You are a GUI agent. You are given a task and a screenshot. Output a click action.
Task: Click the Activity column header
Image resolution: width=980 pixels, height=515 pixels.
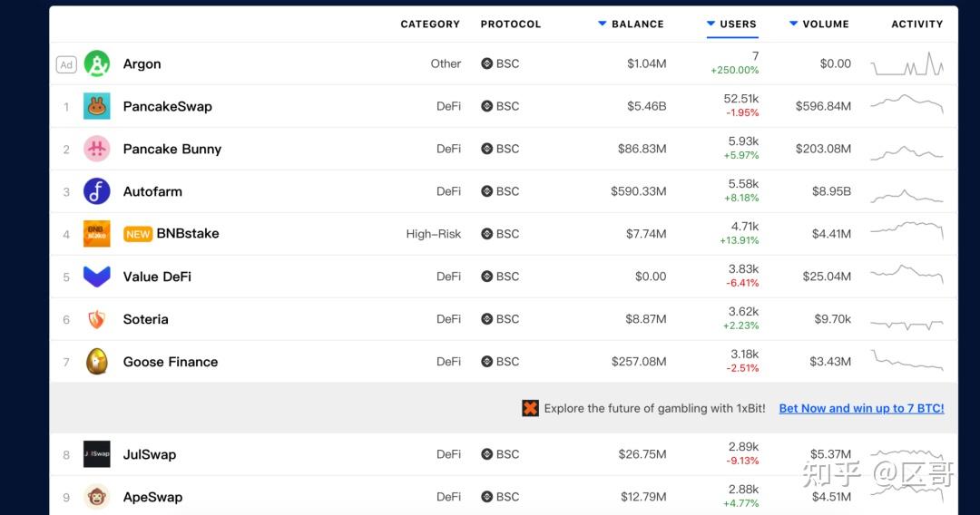(x=916, y=24)
